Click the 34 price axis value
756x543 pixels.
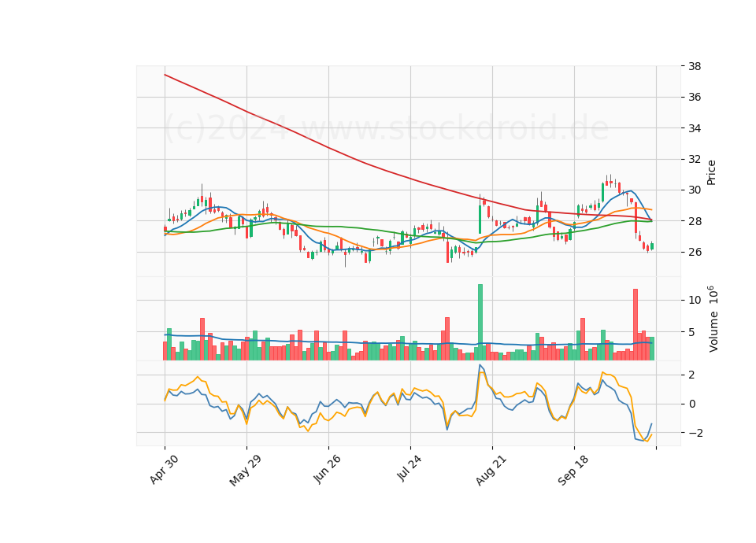tap(695, 128)
